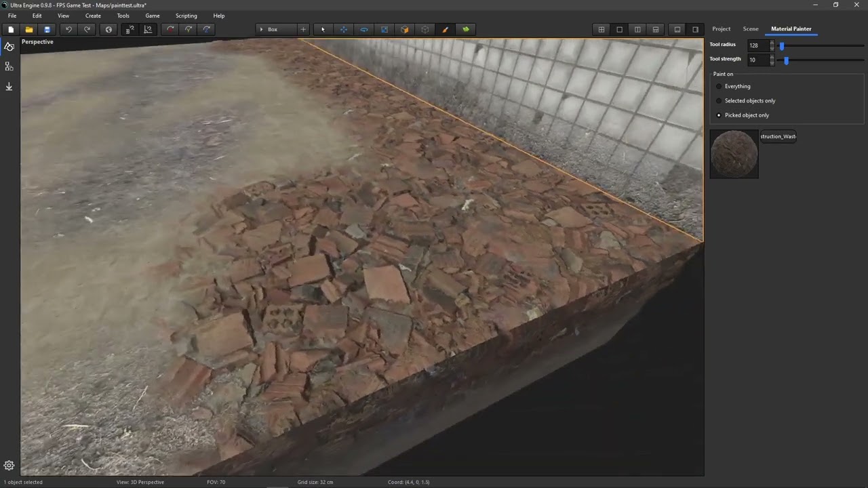
Task: Switch to the top-and-split viewport layout
Action: point(656,29)
